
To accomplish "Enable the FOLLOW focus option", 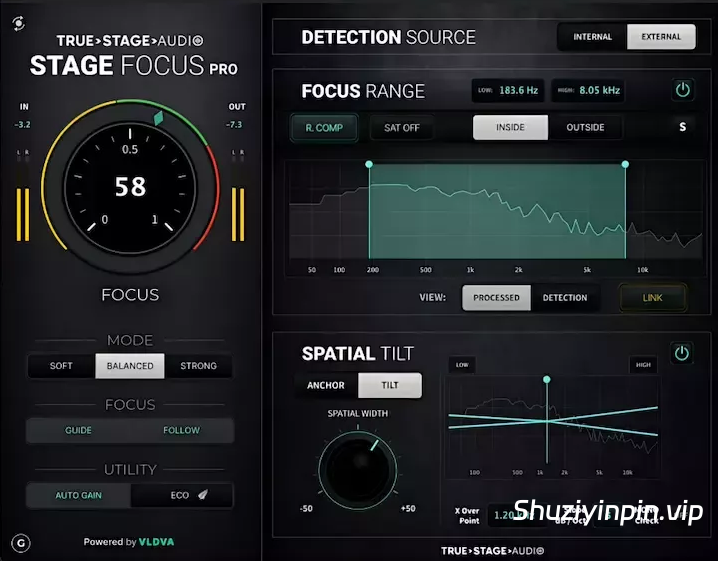I will pyautogui.click(x=182, y=430).
